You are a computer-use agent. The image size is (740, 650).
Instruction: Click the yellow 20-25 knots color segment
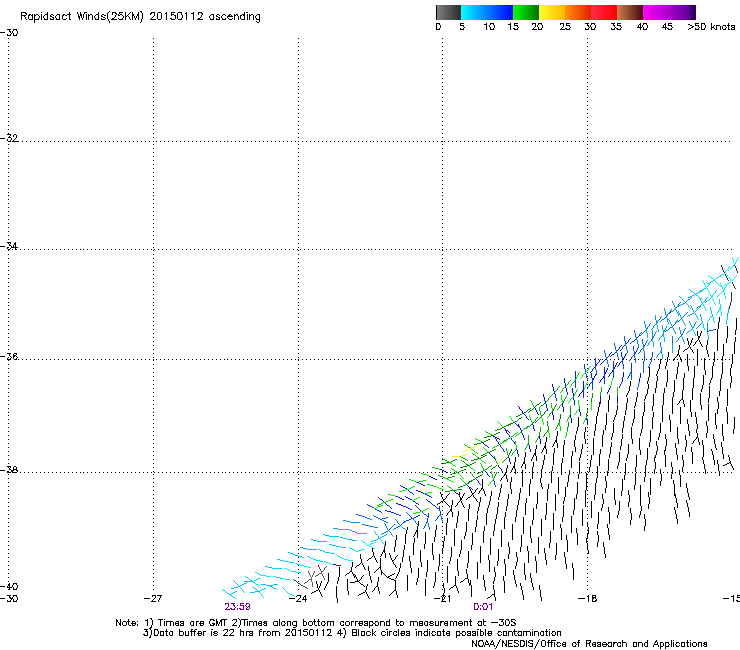pyautogui.click(x=552, y=12)
